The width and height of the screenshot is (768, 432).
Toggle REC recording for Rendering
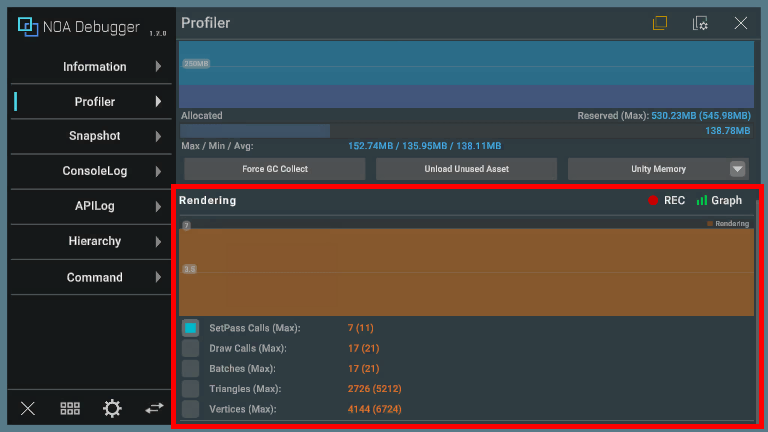tap(666, 201)
